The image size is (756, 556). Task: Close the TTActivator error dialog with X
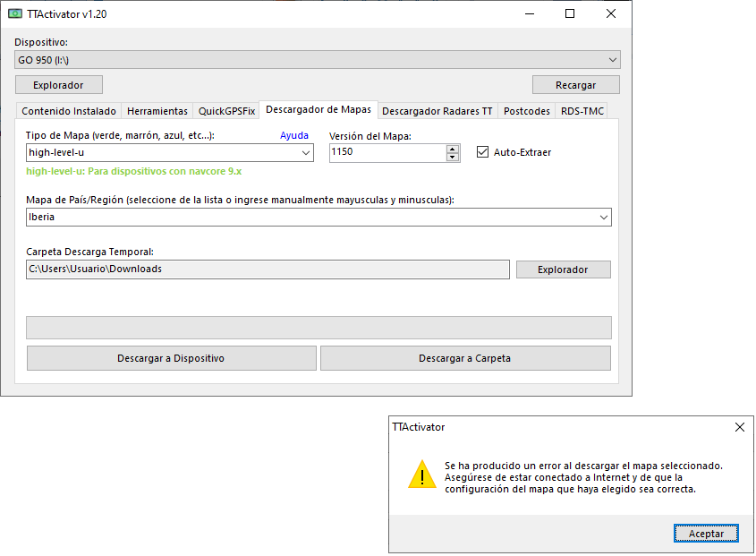coord(740,427)
